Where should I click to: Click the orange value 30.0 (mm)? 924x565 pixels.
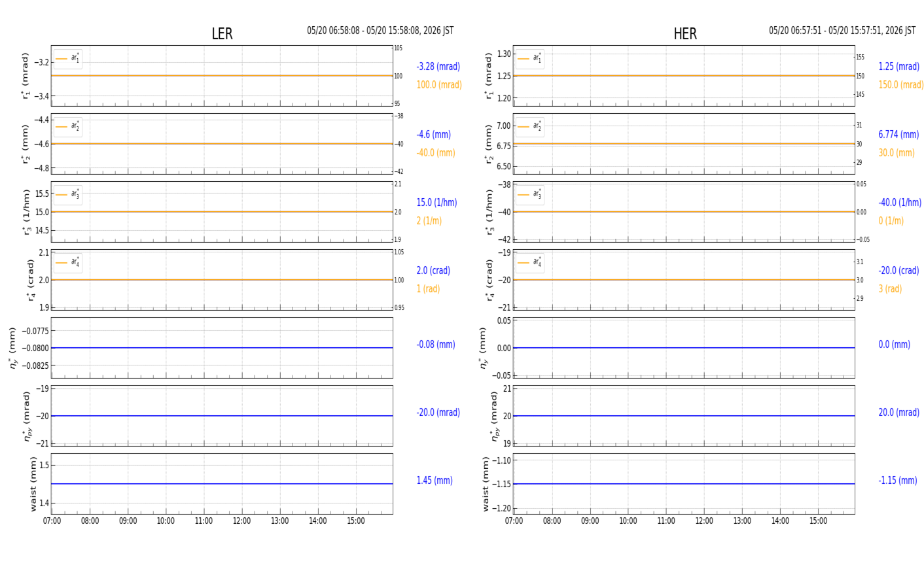(897, 153)
